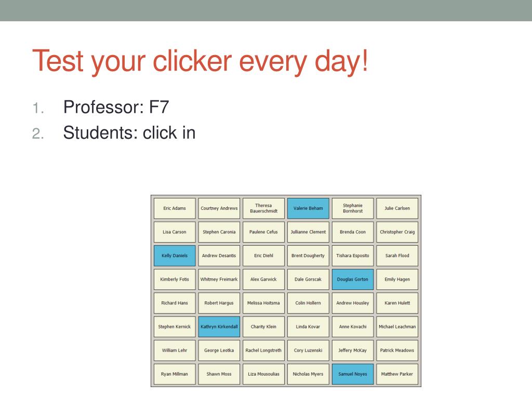The image size is (532, 399).
Task: Click the Michael Leachman box
Action: [x=397, y=327]
